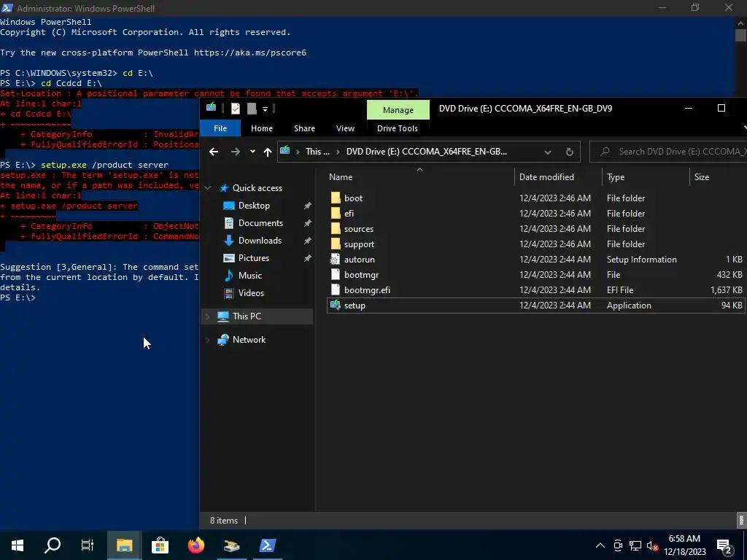Open the notification center icon
This screenshot has height=560, width=747.
[724, 545]
